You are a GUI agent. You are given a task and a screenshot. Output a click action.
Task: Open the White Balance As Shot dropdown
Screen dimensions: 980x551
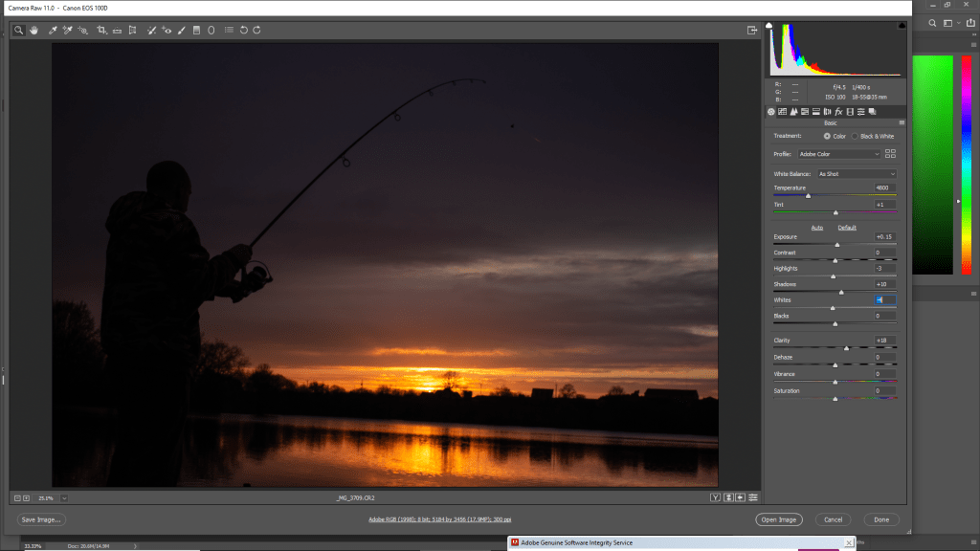point(856,174)
